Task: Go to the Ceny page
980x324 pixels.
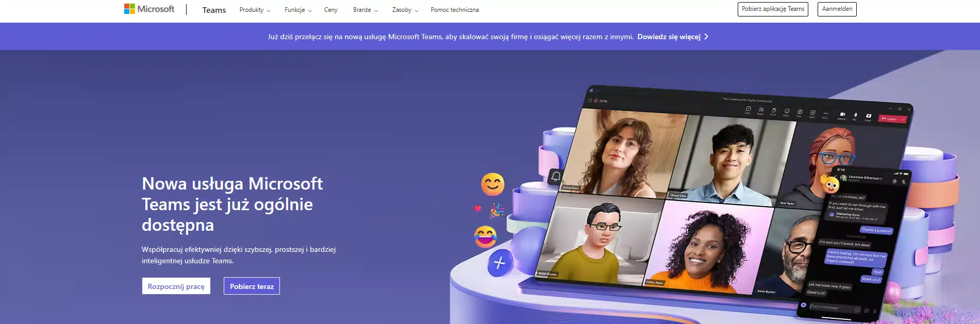Action: [331, 10]
